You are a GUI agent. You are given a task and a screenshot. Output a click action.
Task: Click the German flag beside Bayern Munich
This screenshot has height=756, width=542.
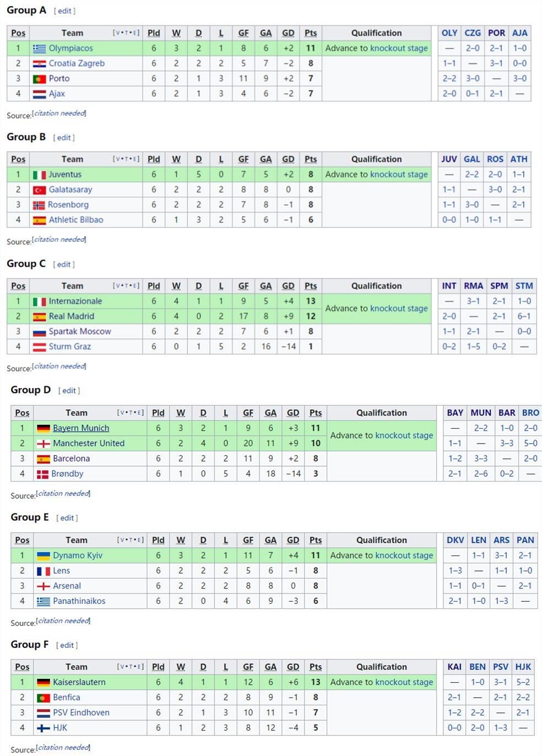44,428
